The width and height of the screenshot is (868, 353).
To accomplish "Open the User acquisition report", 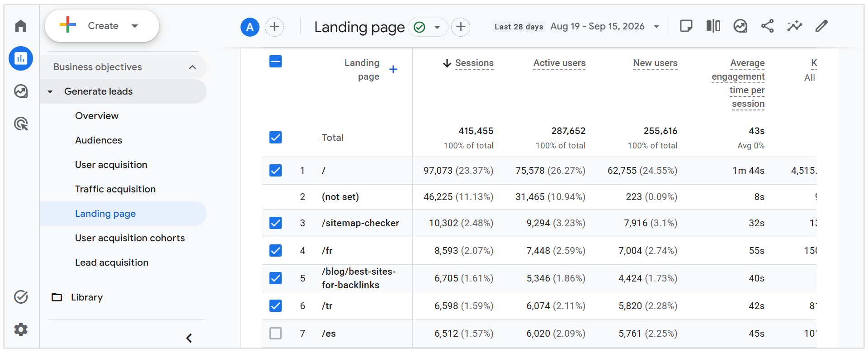I will point(111,165).
